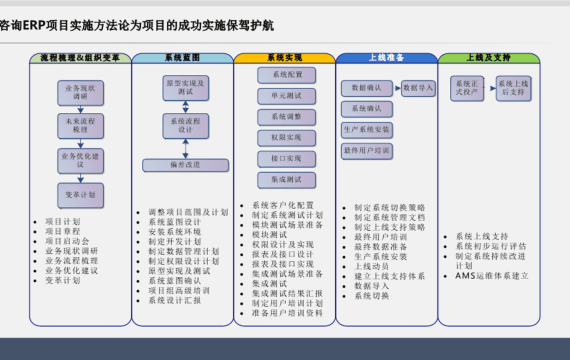
Task: Select the 生产系统安装 box
Action: coord(367,130)
